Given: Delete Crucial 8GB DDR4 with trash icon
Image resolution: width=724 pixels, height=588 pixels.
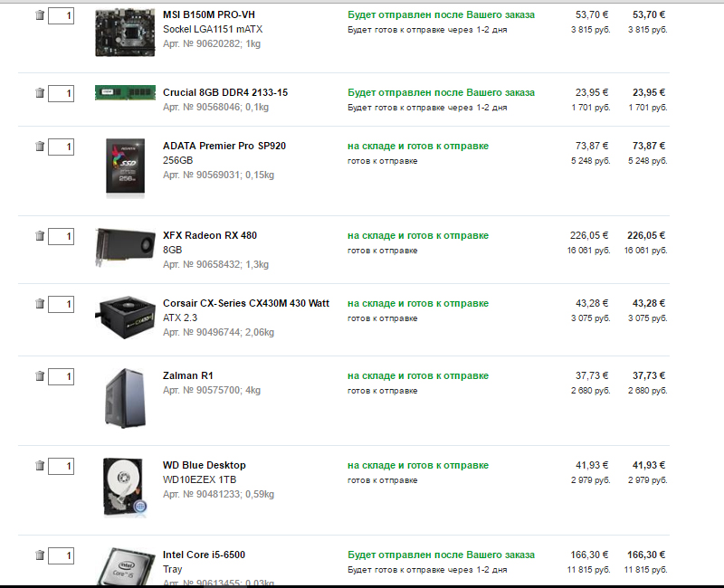Looking at the screenshot, I should point(40,93).
